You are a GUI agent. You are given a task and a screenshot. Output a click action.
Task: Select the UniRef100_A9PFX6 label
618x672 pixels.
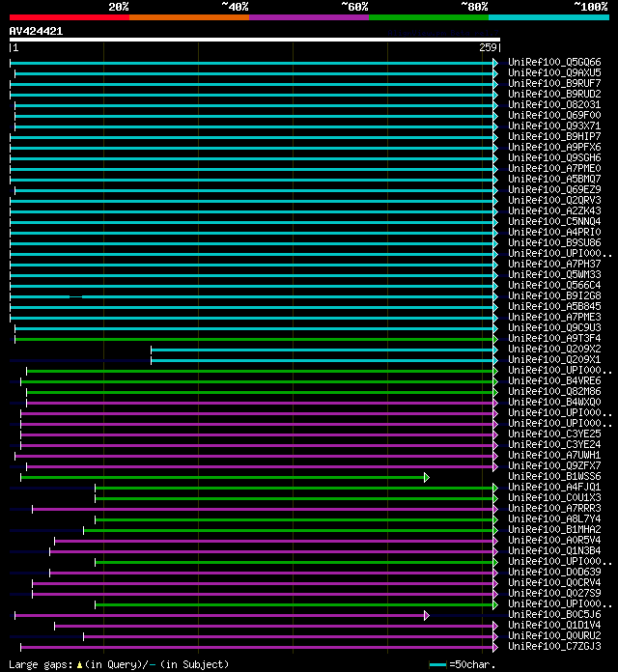click(x=554, y=148)
